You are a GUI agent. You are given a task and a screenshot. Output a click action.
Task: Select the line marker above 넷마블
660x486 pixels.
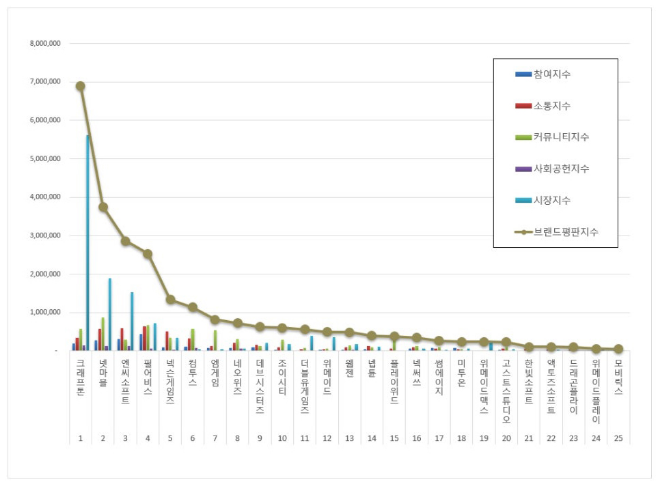(x=103, y=207)
